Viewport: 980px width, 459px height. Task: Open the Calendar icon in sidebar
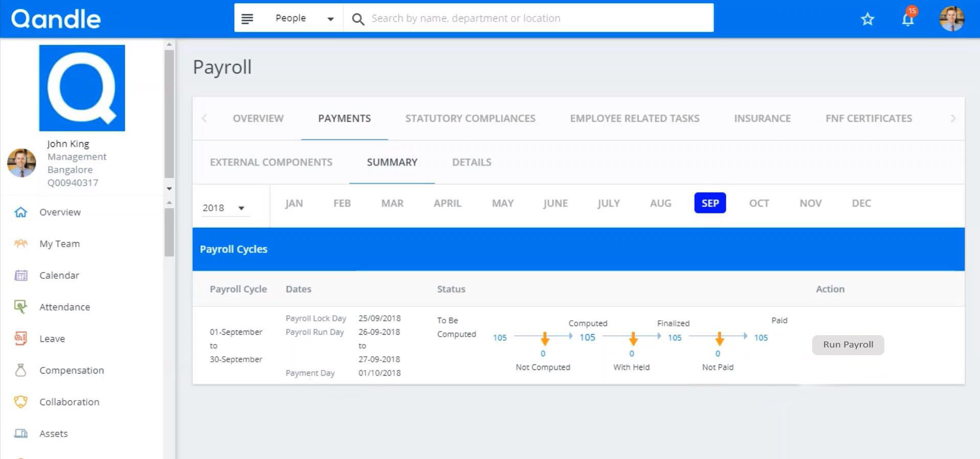20,275
